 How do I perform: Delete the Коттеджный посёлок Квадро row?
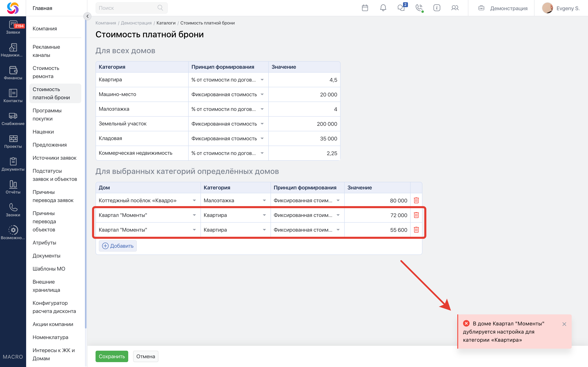[x=416, y=200]
